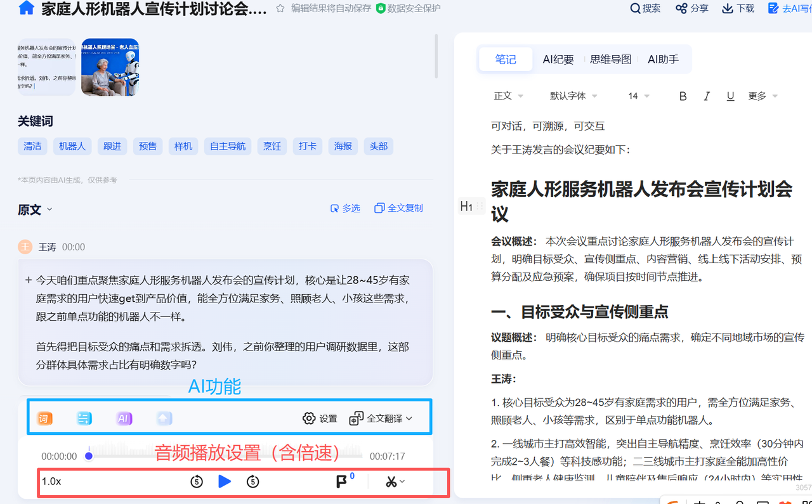Expand the 正文 paragraph style dropdown
Viewport: 812px width, 504px height.
point(508,96)
